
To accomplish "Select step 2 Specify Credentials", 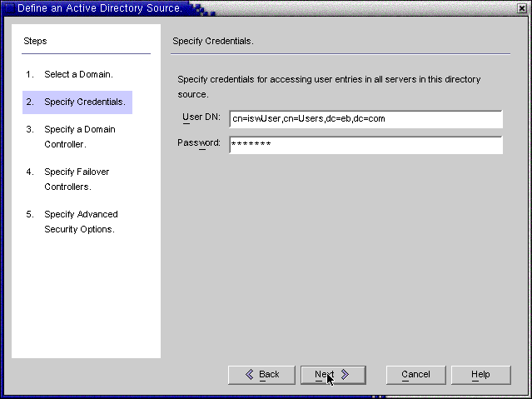I will [77, 102].
